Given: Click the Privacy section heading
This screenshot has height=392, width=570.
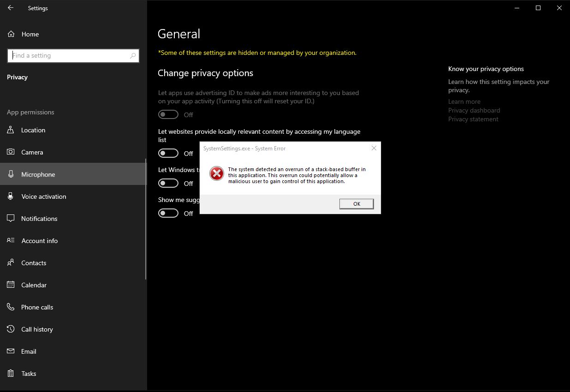Looking at the screenshot, I should pos(17,77).
